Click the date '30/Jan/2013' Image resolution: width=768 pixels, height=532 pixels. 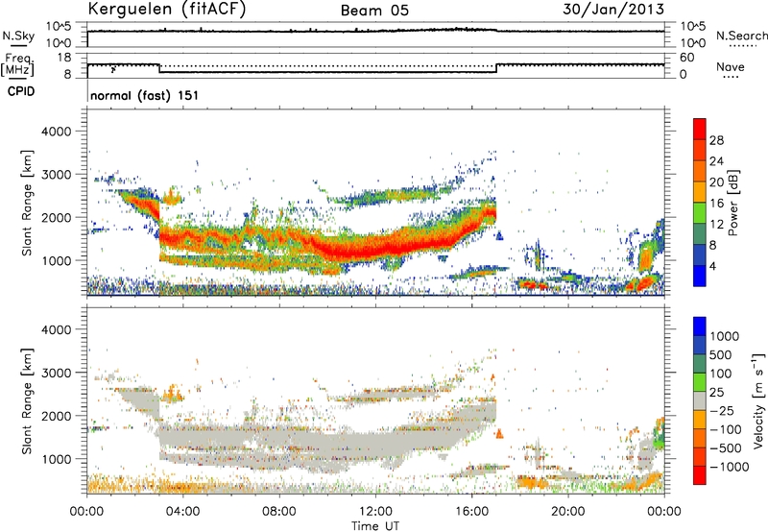[613, 10]
